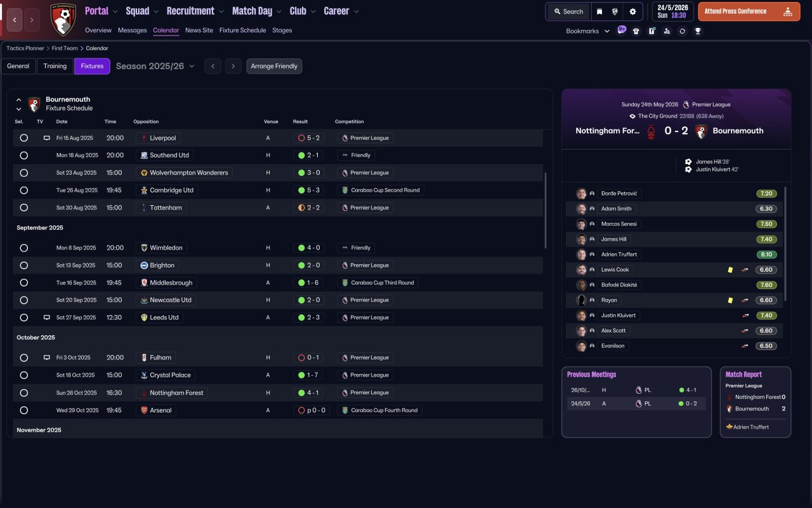
Task: Click the TV icon on Liverpool fixture row
Action: pos(46,138)
